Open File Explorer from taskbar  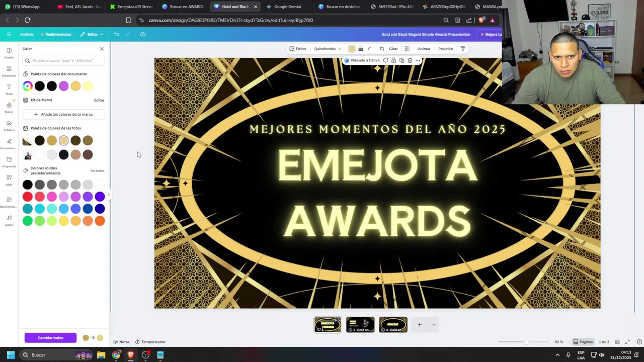101,355
